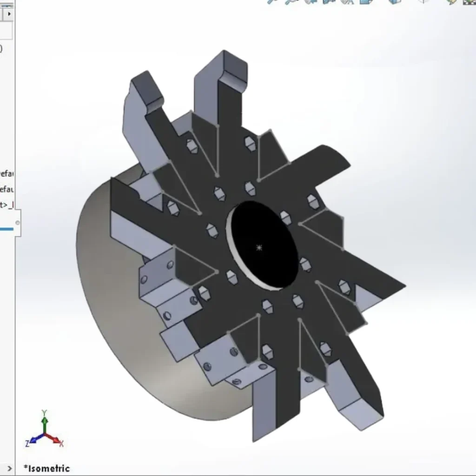Image resolution: width=476 pixels, height=476 pixels.
Task: Expand the Default configuration tree node
Action: [2, 173]
